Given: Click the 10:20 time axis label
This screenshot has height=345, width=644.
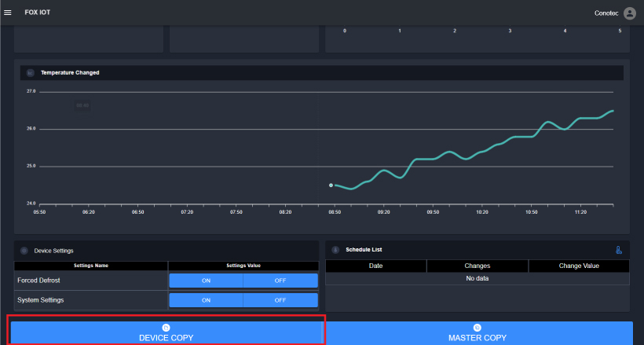Looking at the screenshot, I should pyautogui.click(x=481, y=212).
